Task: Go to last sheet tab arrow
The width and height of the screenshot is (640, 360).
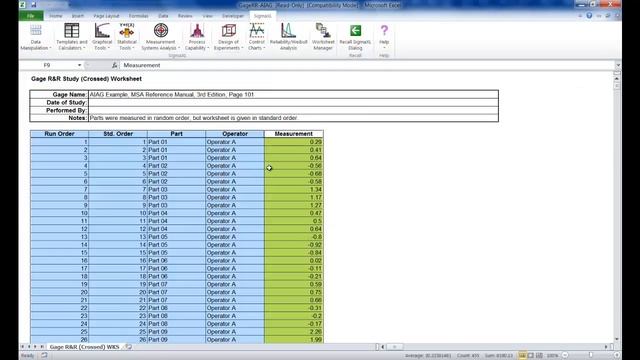Action: tap(42, 347)
